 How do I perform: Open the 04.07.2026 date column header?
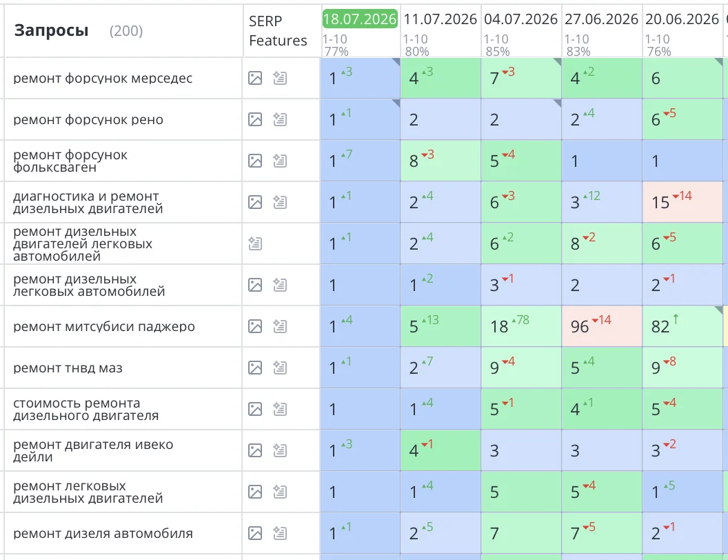[x=520, y=19]
